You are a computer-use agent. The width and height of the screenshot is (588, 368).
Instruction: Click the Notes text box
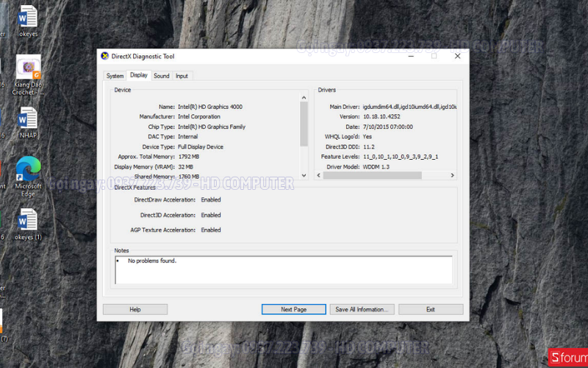tap(283, 269)
